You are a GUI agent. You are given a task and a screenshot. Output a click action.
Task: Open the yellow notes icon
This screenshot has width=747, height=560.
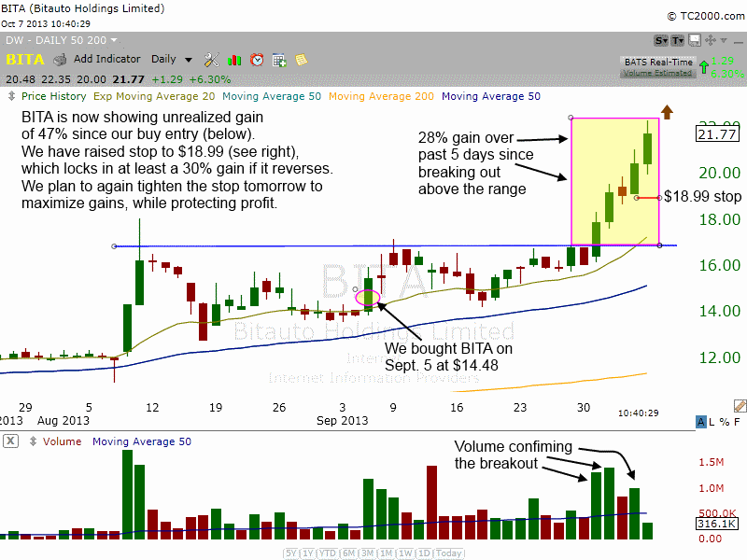(x=301, y=60)
